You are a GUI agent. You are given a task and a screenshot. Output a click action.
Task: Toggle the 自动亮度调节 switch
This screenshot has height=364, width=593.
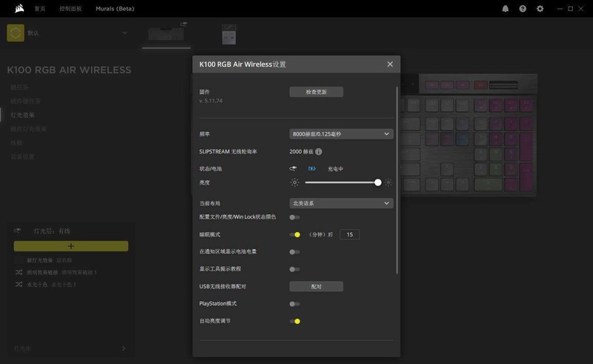[294, 321]
